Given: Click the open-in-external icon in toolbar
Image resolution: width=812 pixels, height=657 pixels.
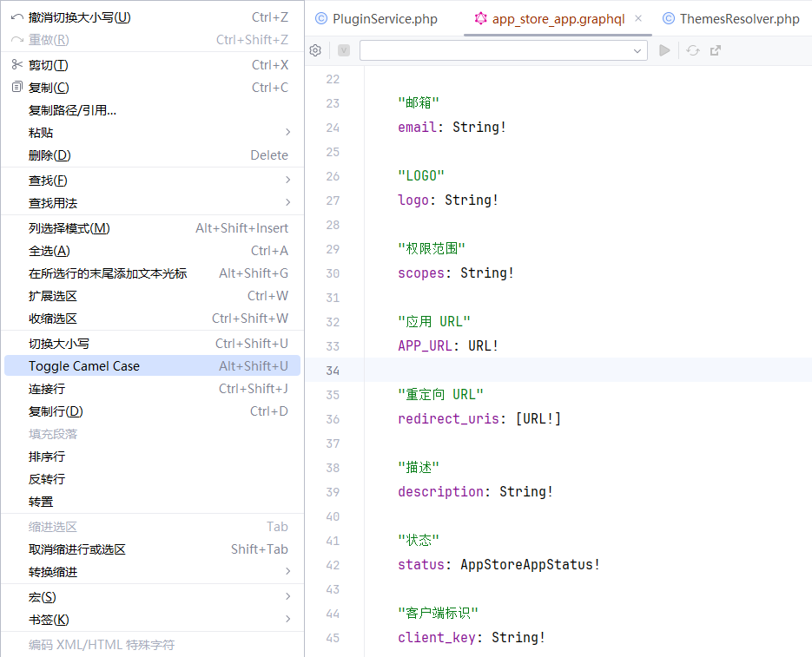Looking at the screenshot, I should [716, 50].
